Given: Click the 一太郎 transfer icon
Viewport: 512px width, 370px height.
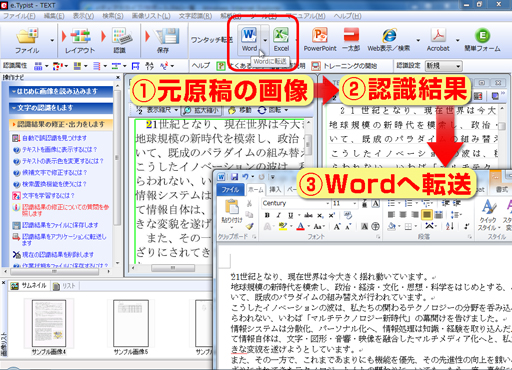Looking at the screenshot, I should click(351, 39).
